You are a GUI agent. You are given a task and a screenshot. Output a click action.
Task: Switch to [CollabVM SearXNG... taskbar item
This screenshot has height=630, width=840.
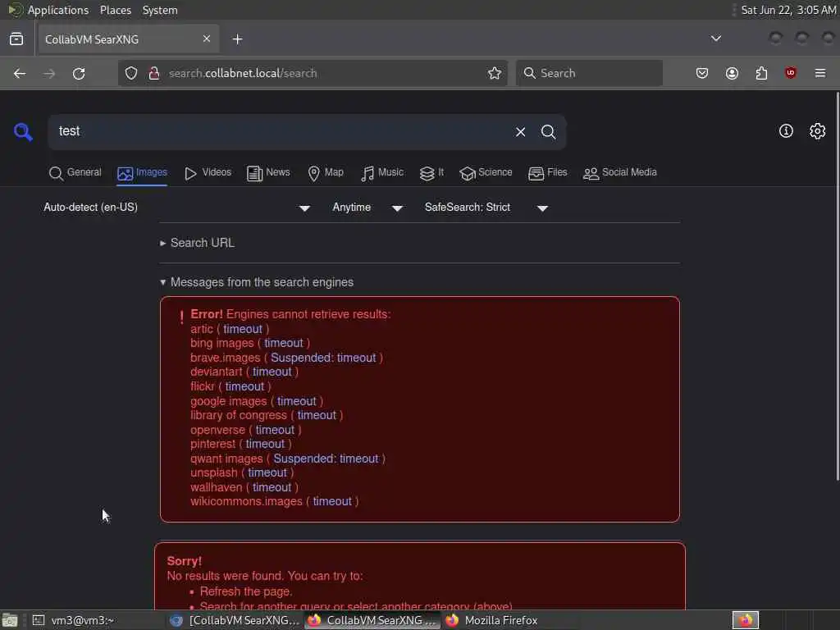(235, 620)
